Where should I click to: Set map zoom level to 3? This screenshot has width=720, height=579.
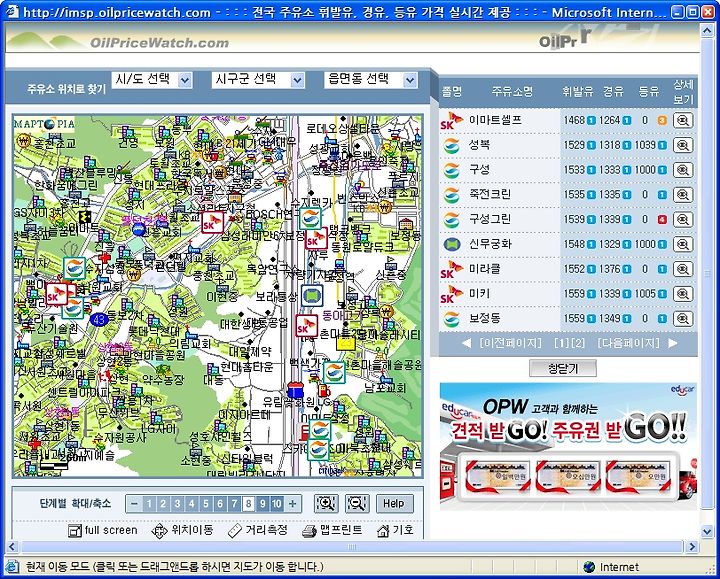point(177,504)
